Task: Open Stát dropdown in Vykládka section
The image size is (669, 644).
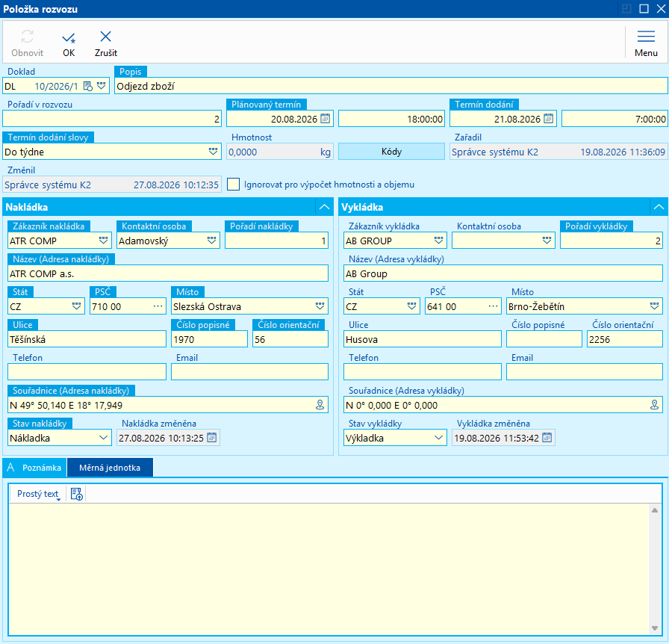Action: coord(411,306)
